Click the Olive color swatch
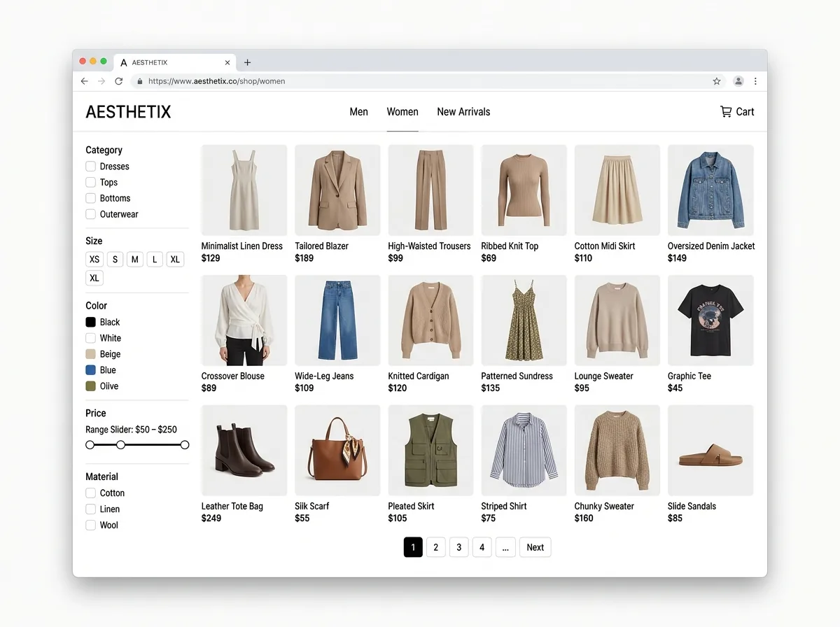This screenshot has width=840, height=627. click(x=90, y=386)
